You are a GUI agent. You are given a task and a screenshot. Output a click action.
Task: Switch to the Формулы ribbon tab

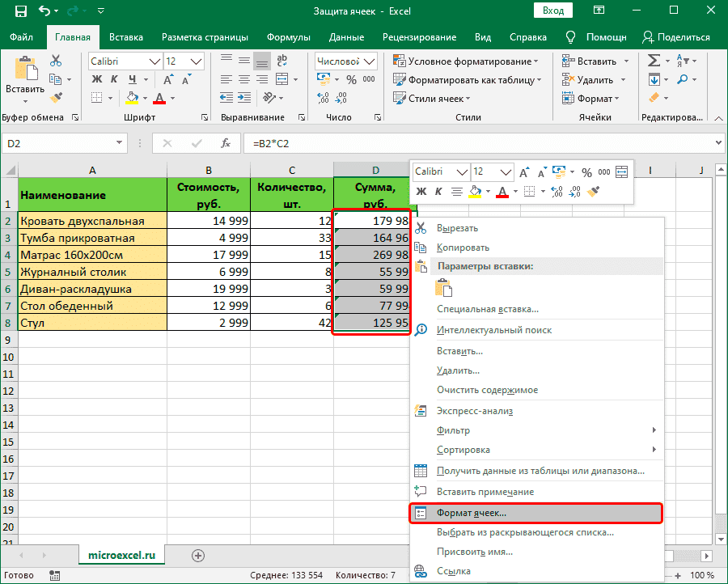289,37
